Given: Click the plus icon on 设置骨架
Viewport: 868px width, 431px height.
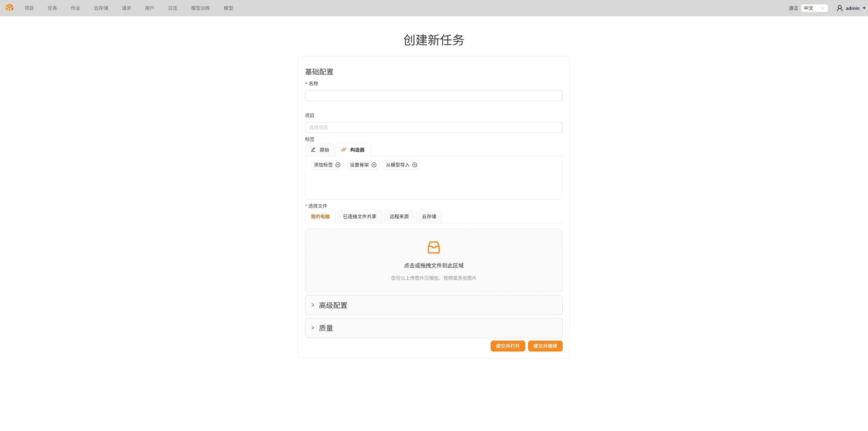Looking at the screenshot, I should tap(374, 165).
